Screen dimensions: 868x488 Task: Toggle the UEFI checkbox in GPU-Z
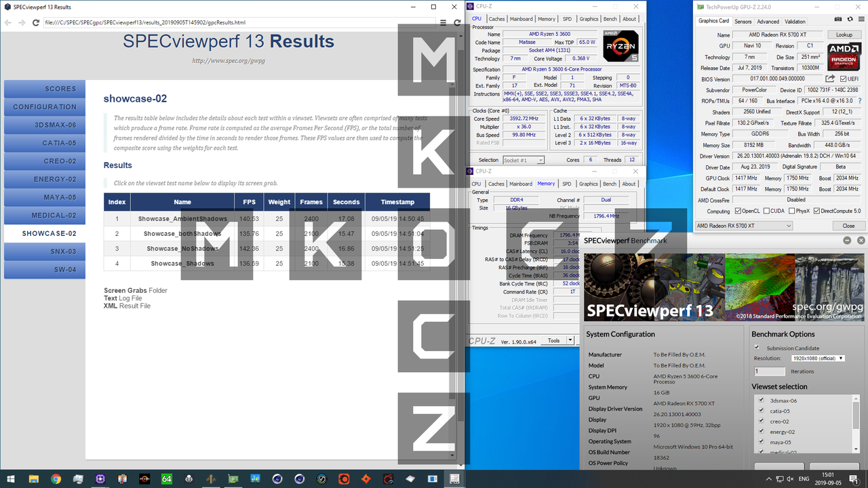(x=844, y=79)
